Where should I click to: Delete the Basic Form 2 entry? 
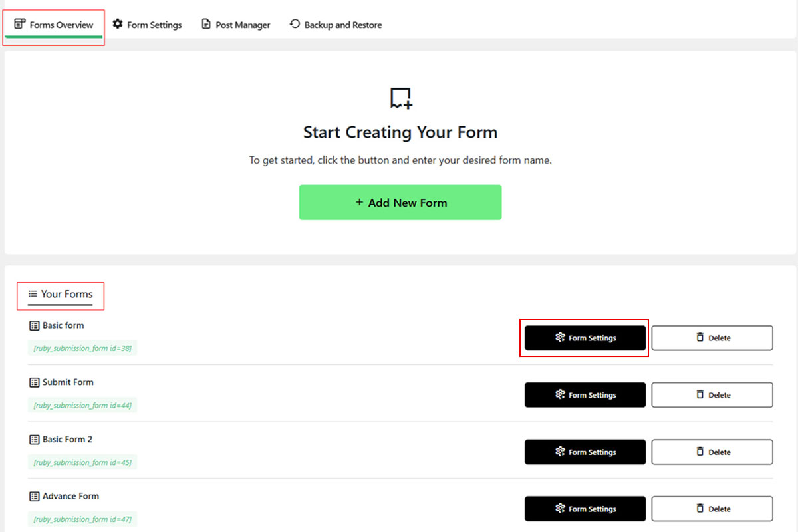(712, 452)
